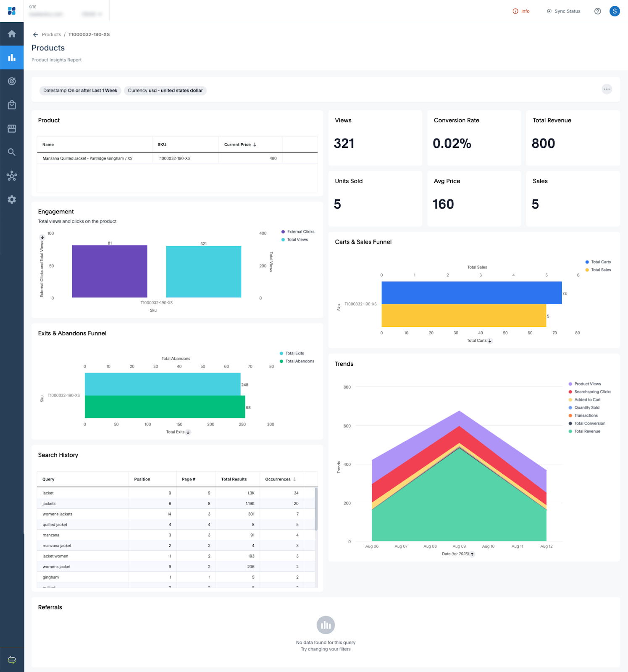Open the storefront sidebar icon

pyautogui.click(x=12, y=129)
